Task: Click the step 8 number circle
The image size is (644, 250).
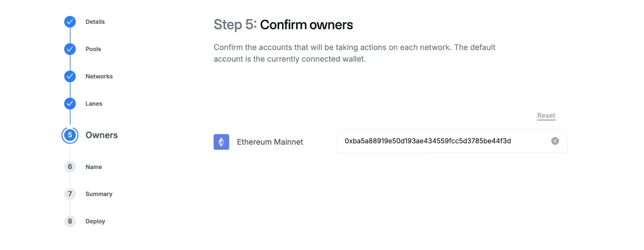Action: pyautogui.click(x=70, y=221)
